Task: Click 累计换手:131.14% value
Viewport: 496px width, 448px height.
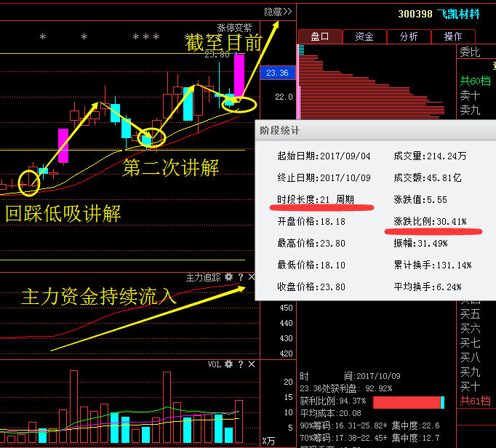Action: (x=433, y=265)
